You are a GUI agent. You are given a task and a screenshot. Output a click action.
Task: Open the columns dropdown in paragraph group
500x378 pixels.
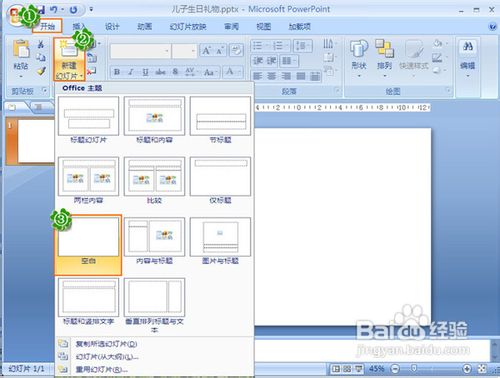(x=288, y=61)
